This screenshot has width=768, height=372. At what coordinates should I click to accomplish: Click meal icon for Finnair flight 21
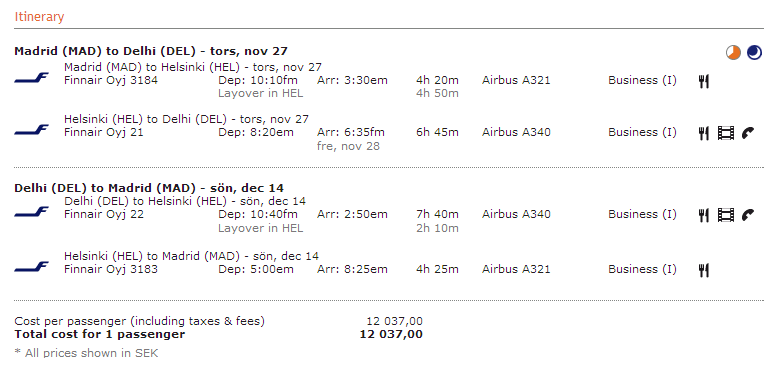pos(704,133)
